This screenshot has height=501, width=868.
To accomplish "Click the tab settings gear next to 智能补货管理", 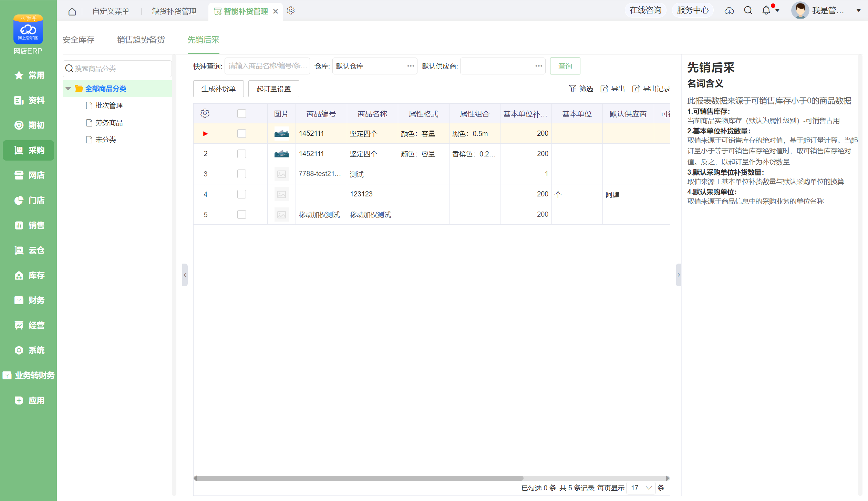I will click(x=290, y=11).
